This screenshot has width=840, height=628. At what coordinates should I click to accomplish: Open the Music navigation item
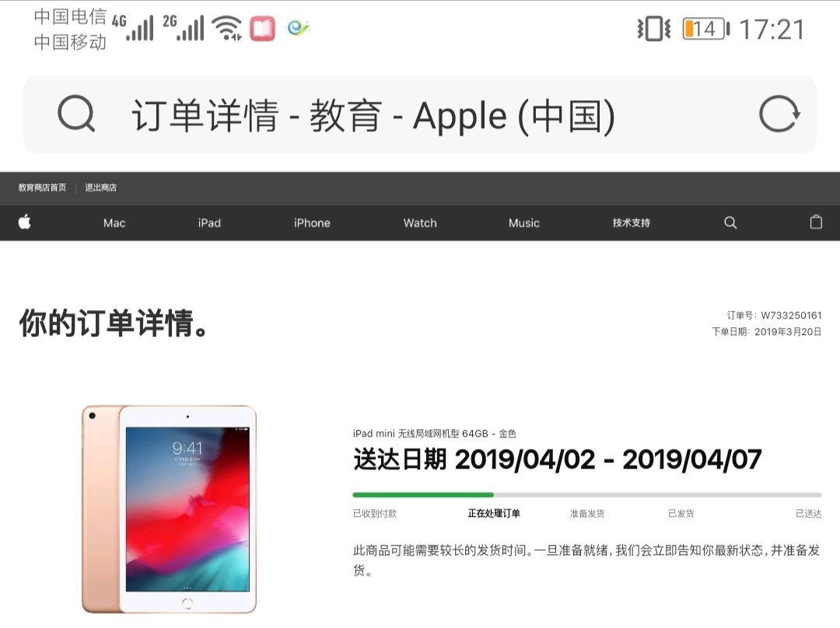click(524, 223)
